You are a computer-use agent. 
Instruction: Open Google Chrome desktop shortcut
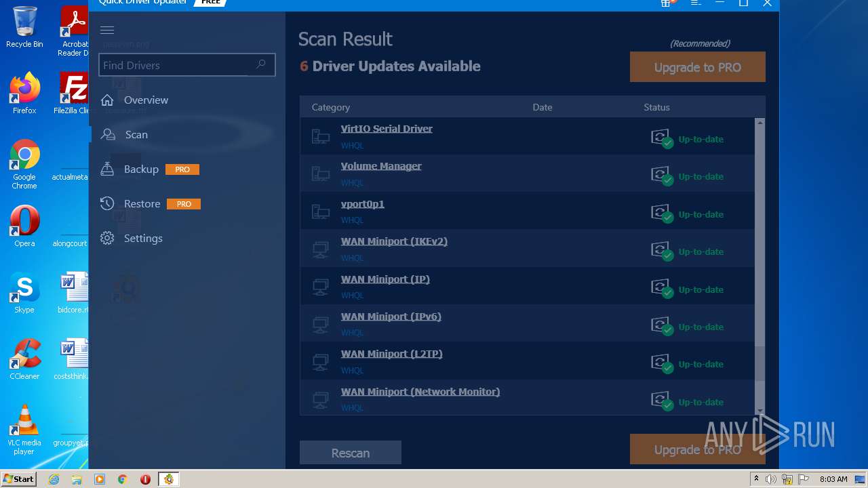pos(24,164)
